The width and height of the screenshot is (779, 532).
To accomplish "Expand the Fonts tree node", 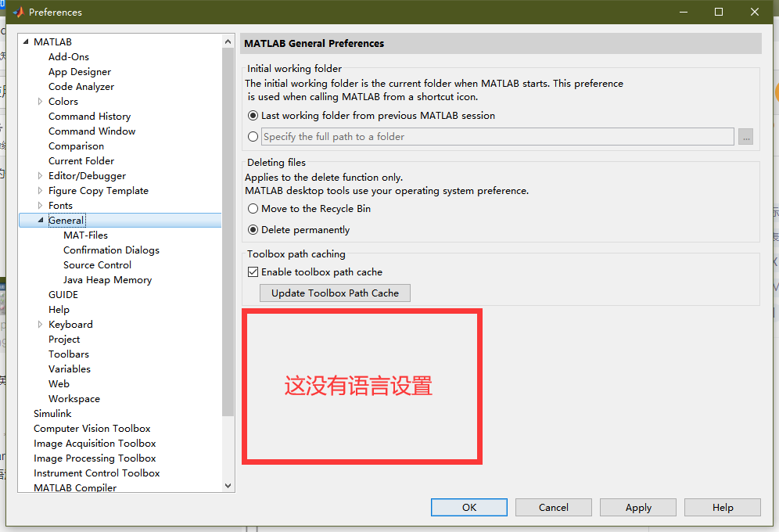I will tap(40, 206).
